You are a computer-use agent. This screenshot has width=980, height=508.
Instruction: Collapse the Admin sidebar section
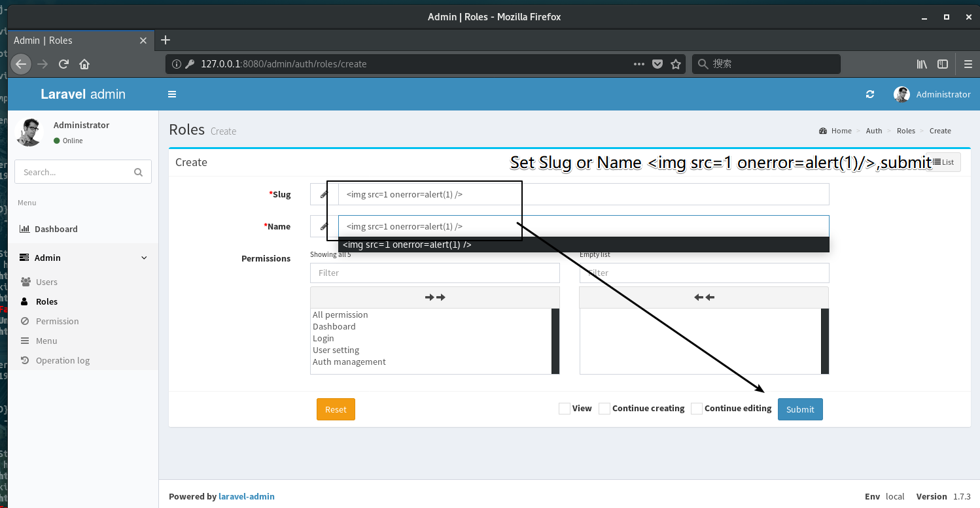tap(145, 258)
